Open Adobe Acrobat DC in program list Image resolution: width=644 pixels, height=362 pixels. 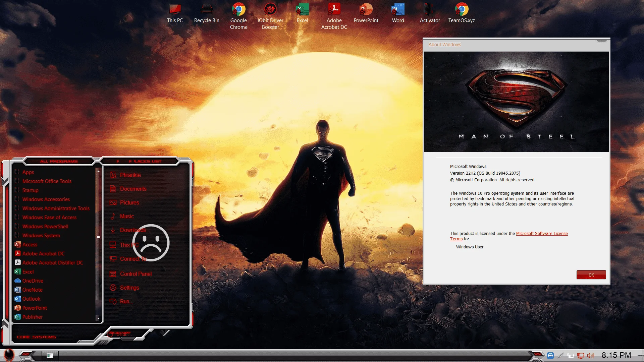[40, 254]
